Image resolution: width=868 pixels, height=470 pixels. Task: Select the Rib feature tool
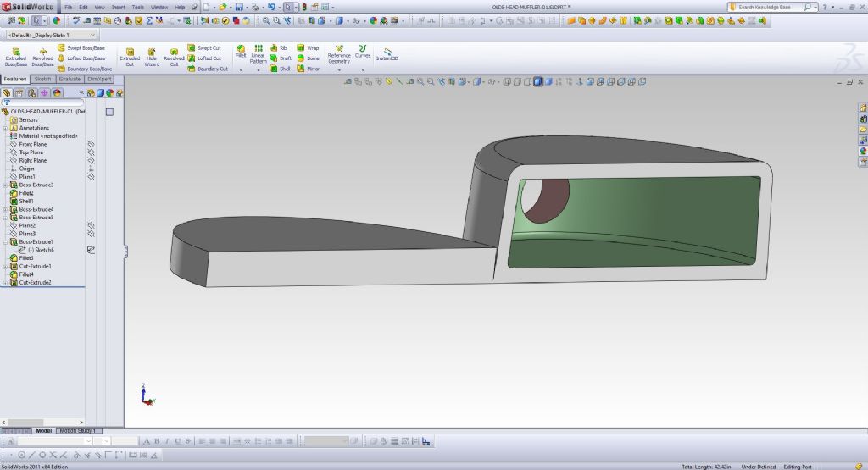(278, 48)
